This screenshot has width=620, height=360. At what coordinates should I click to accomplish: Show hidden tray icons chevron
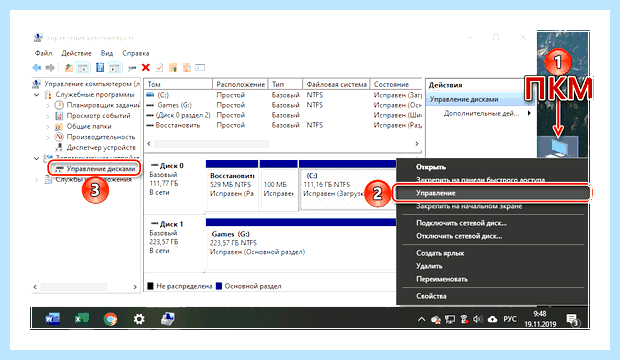click(x=421, y=319)
